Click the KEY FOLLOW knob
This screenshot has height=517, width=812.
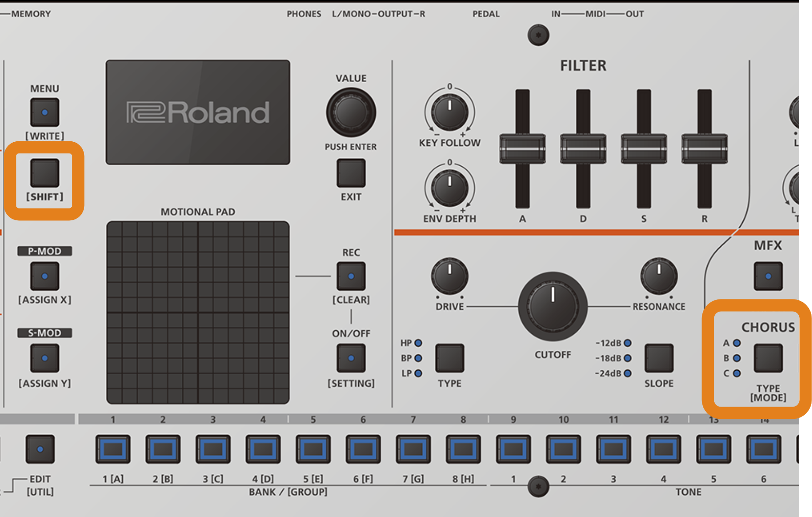450,112
